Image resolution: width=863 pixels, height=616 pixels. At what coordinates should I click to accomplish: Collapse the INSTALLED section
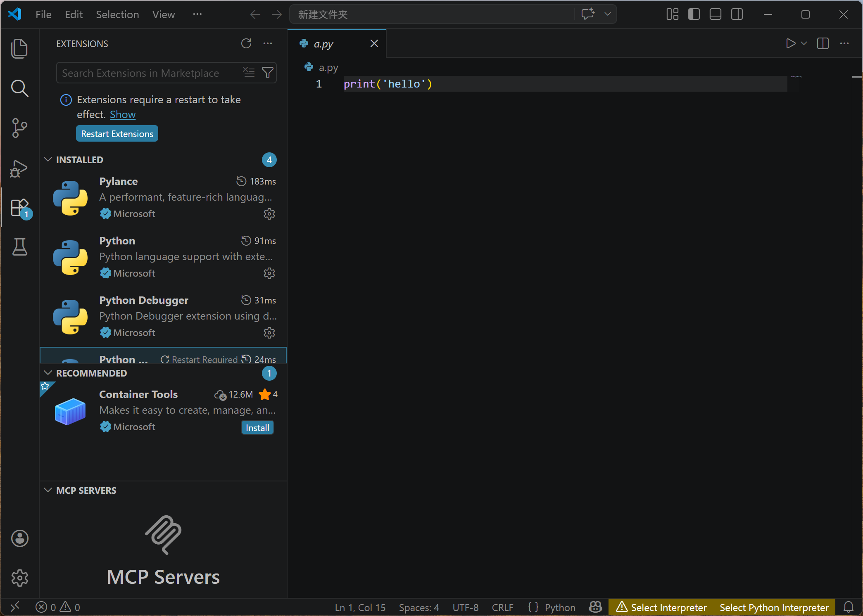click(x=48, y=159)
